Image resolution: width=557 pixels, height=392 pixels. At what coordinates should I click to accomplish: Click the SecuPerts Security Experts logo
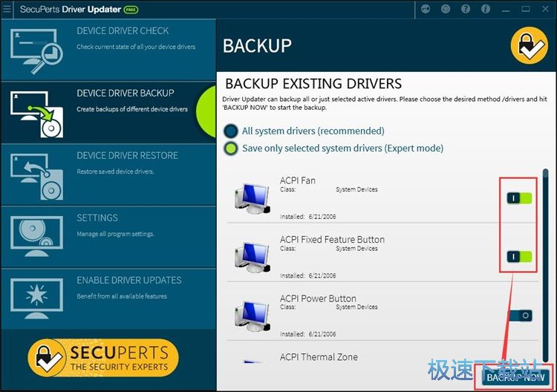click(103, 358)
